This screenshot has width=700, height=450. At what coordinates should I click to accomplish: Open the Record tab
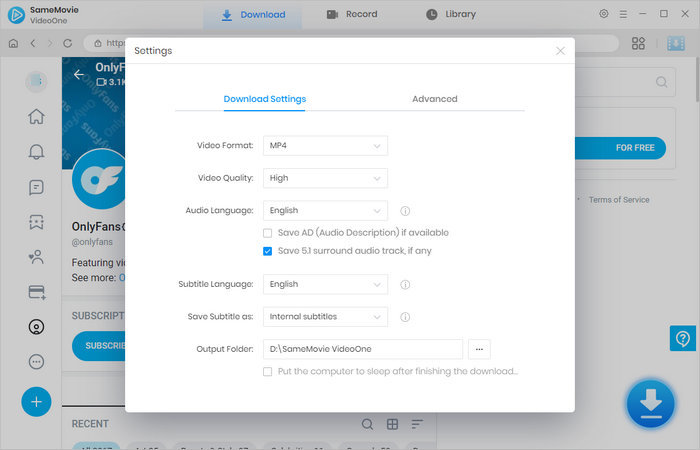352,14
